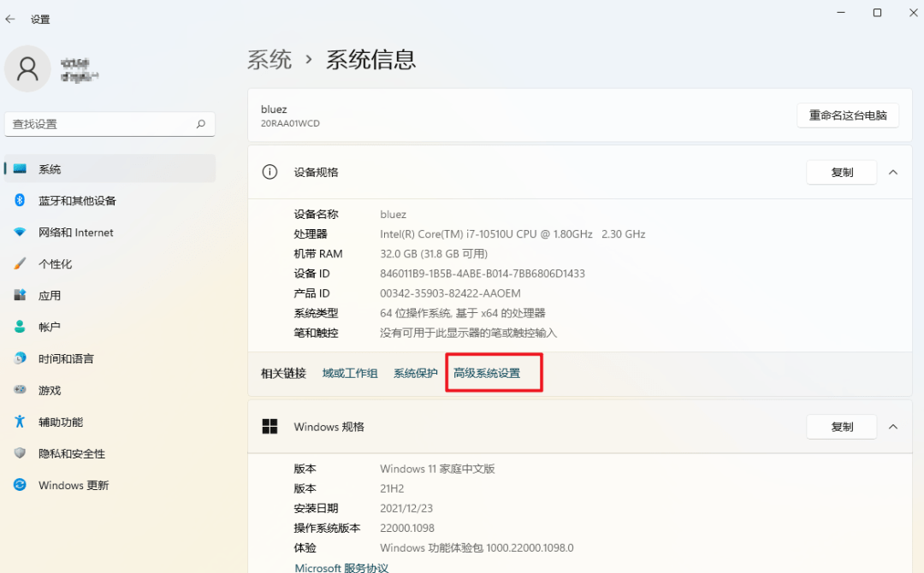Click the 系统 monitor icon in sidebar
Screen dimensions: 924x573
coord(20,169)
